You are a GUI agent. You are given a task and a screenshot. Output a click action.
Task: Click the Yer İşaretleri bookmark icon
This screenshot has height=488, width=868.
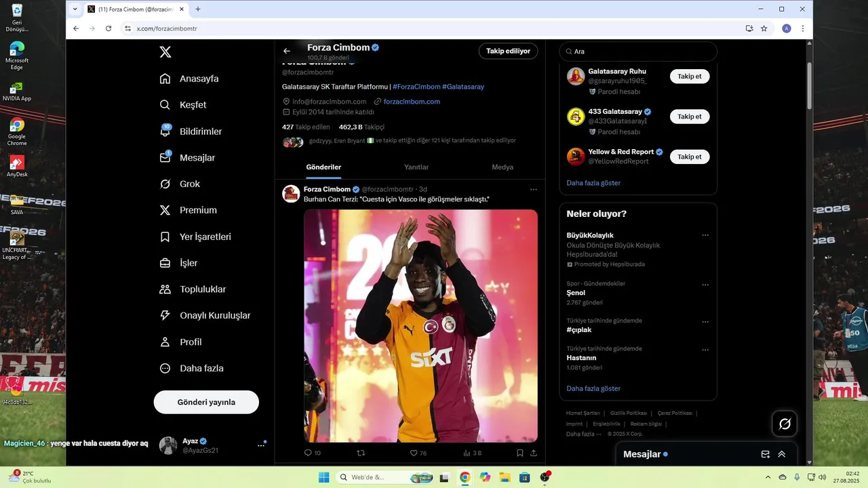pyautogui.click(x=165, y=237)
